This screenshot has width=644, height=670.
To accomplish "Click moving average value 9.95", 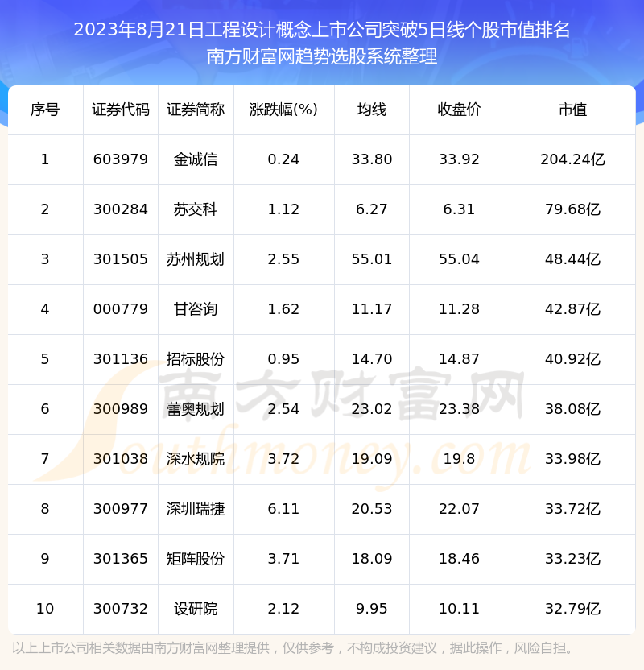I will (372, 609).
